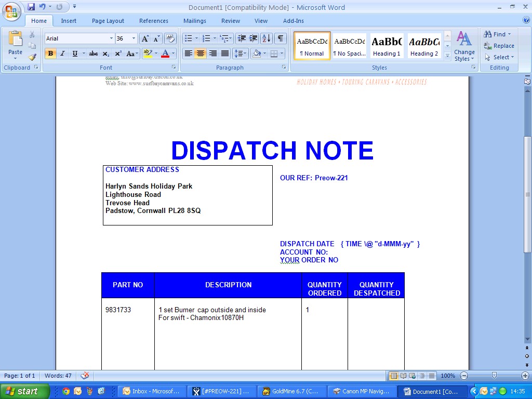Toggle center alignment
The image size is (532, 399).
coord(201,54)
